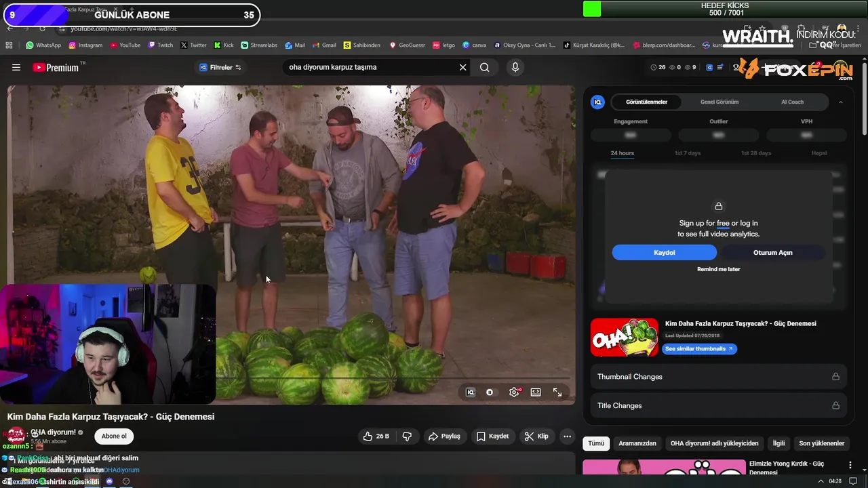Expand the Thumbnail Changes section
Screen dimensions: 868x488
click(718, 377)
